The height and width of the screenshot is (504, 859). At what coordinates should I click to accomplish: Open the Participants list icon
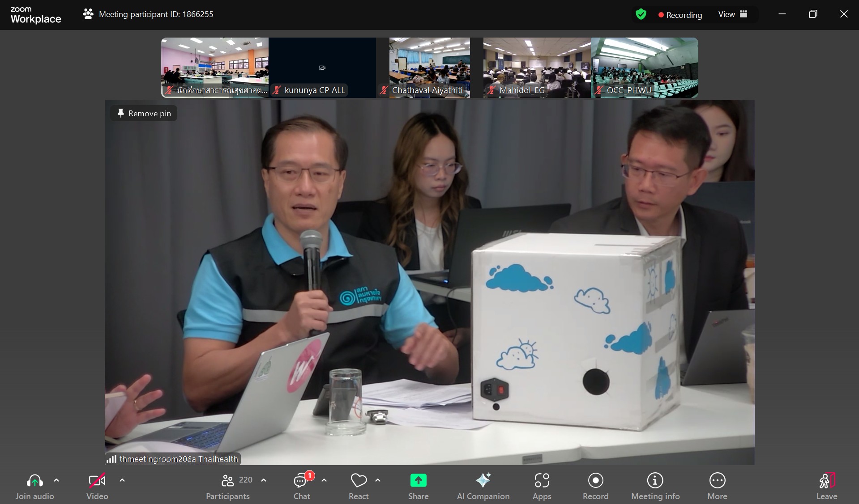[228, 481]
